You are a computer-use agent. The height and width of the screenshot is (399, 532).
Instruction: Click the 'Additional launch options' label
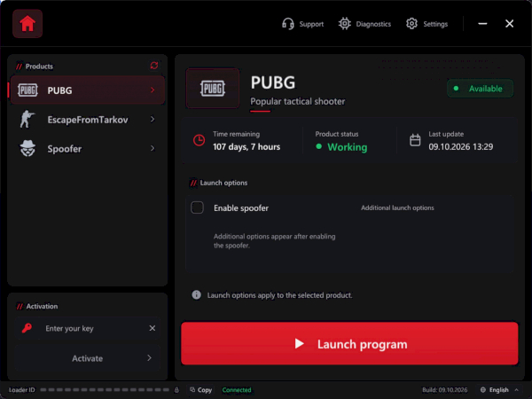click(397, 207)
